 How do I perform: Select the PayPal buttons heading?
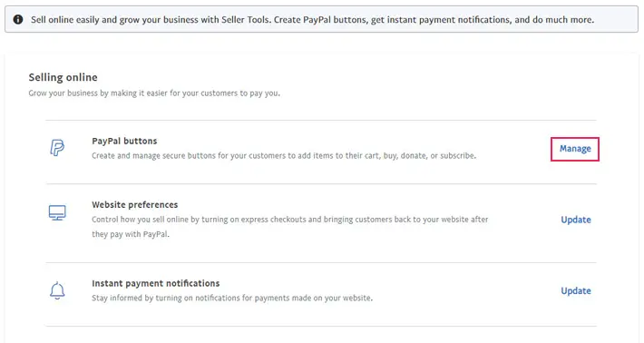(124, 141)
